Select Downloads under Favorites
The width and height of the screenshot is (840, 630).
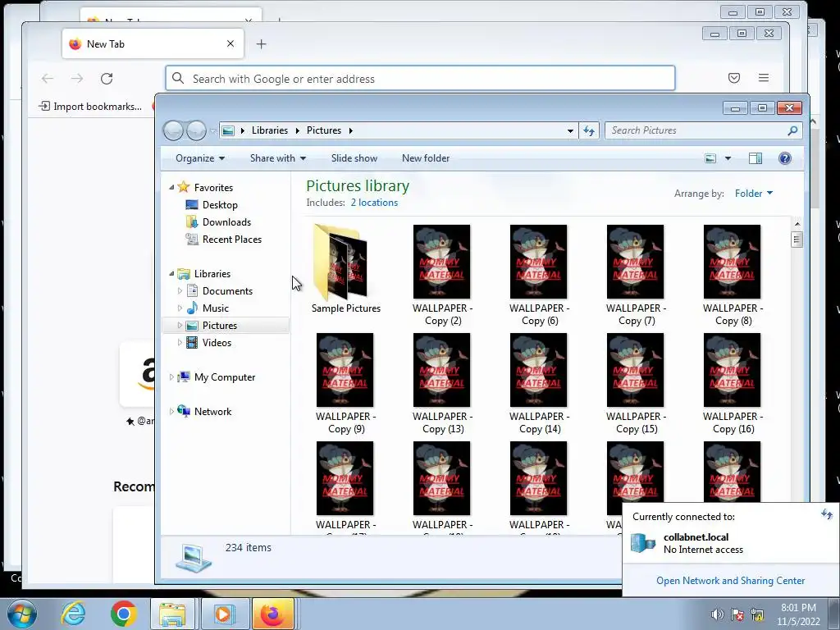coord(226,221)
